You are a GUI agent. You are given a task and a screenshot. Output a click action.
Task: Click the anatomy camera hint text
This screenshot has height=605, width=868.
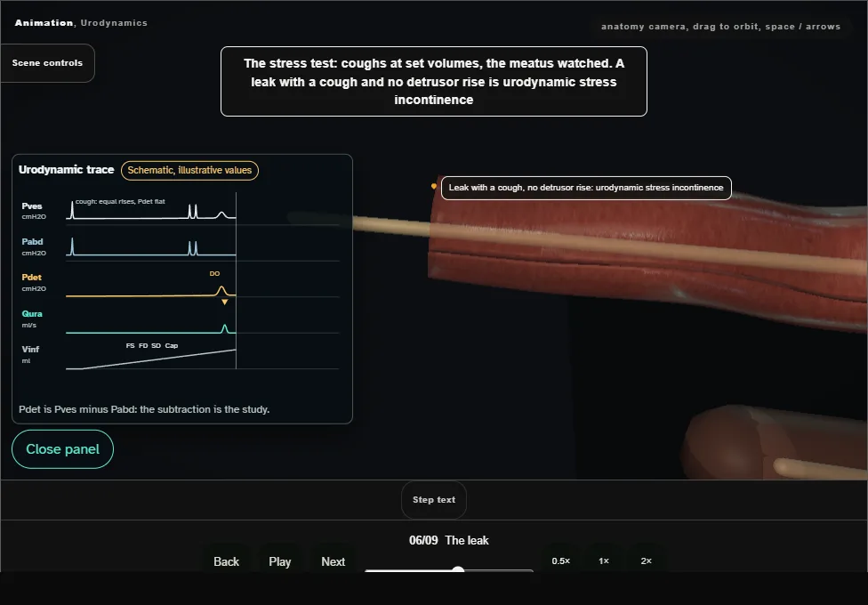click(720, 27)
